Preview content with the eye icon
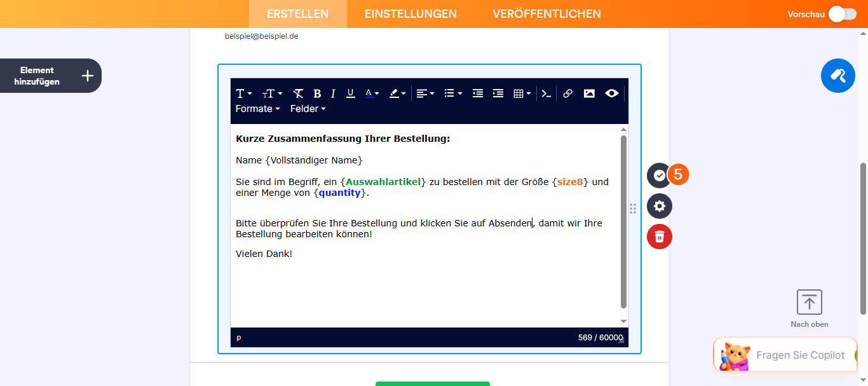868x386 pixels. click(x=611, y=93)
